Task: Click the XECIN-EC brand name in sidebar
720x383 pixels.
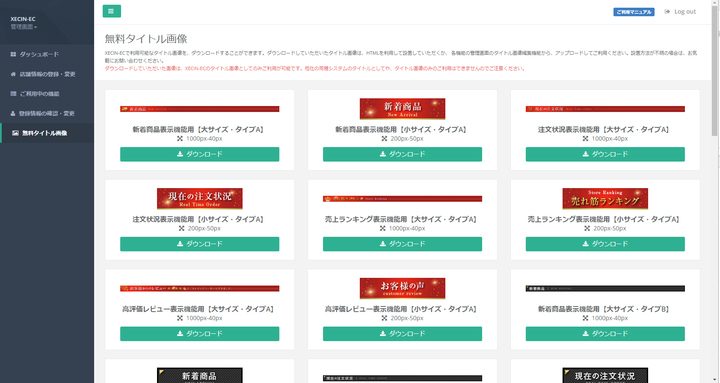Action: 23,19
